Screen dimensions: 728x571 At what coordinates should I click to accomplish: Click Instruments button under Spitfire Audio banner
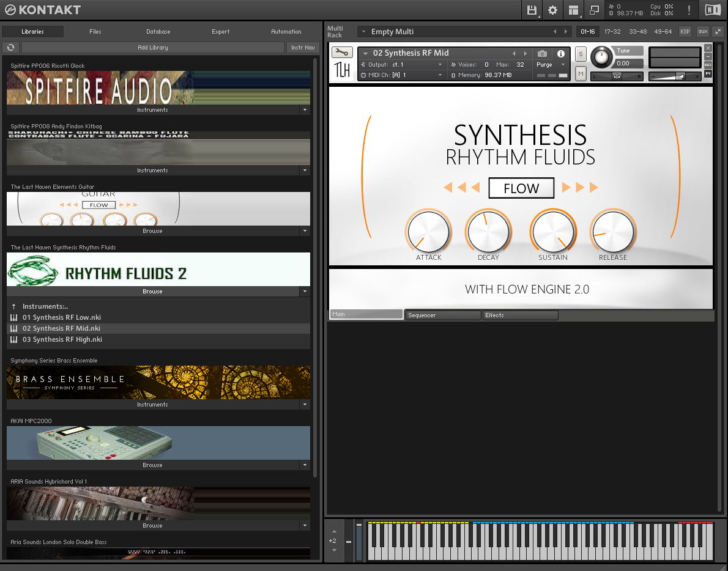[x=153, y=110]
